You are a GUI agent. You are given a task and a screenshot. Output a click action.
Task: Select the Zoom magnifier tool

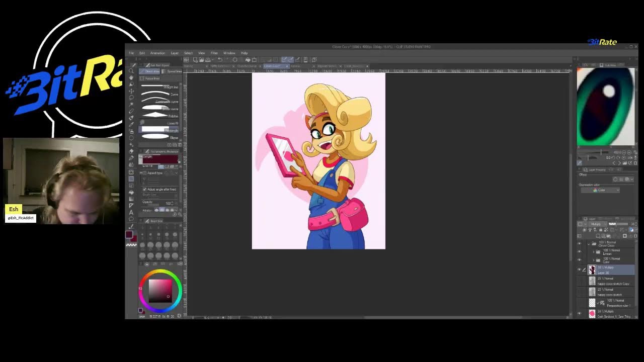pos(132,71)
